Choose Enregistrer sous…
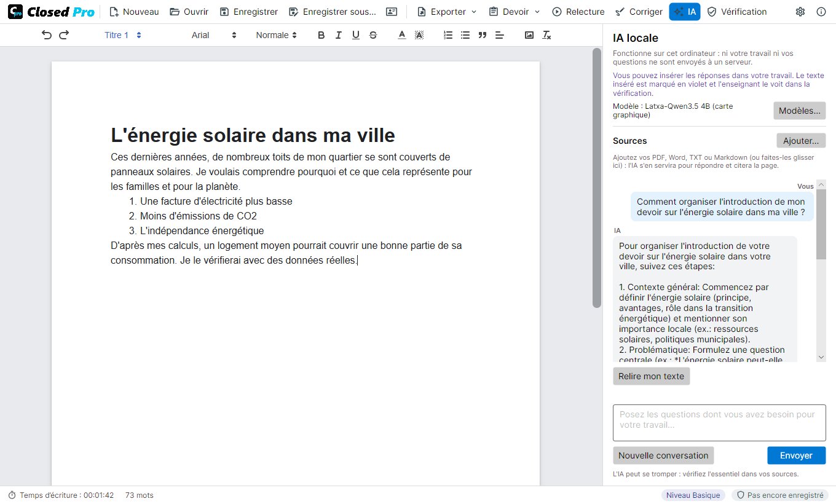Screen dimensions: 836x504 click(333, 12)
